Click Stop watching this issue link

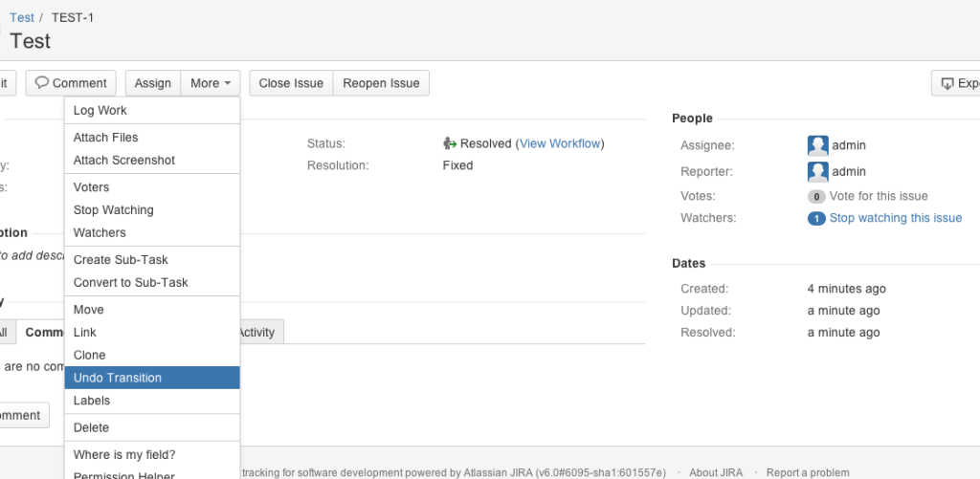click(x=896, y=218)
